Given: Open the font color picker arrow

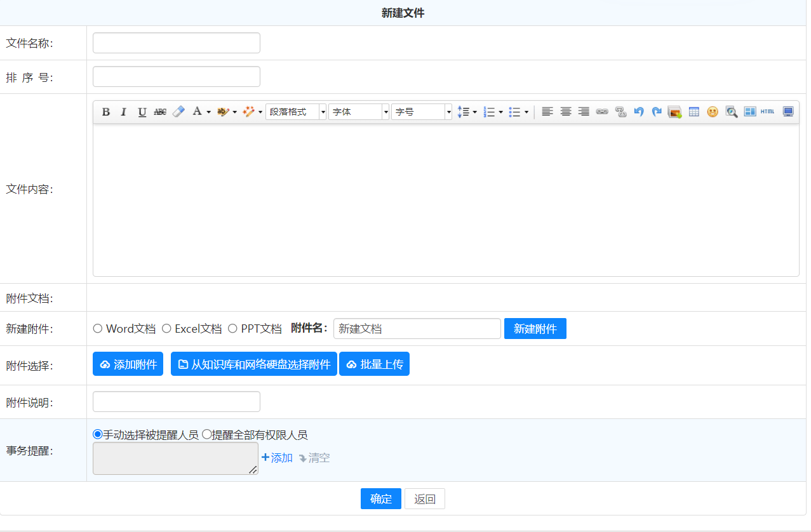Looking at the screenshot, I should pos(208,112).
